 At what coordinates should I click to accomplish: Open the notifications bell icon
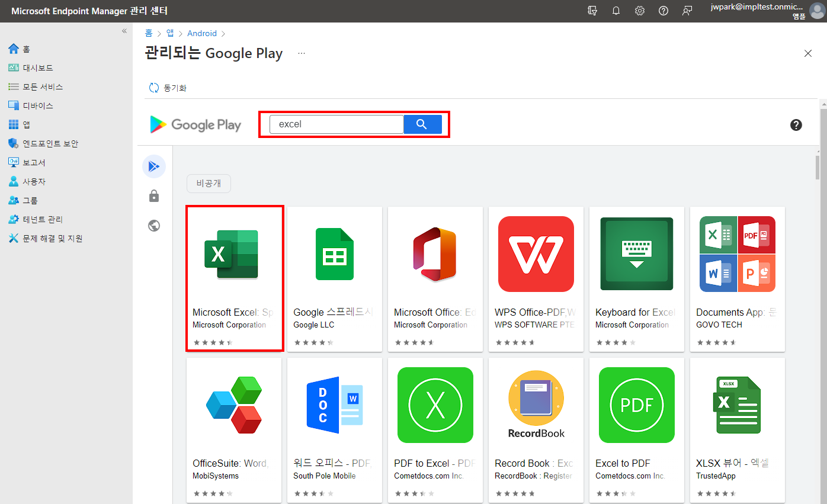tap(616, 11)
